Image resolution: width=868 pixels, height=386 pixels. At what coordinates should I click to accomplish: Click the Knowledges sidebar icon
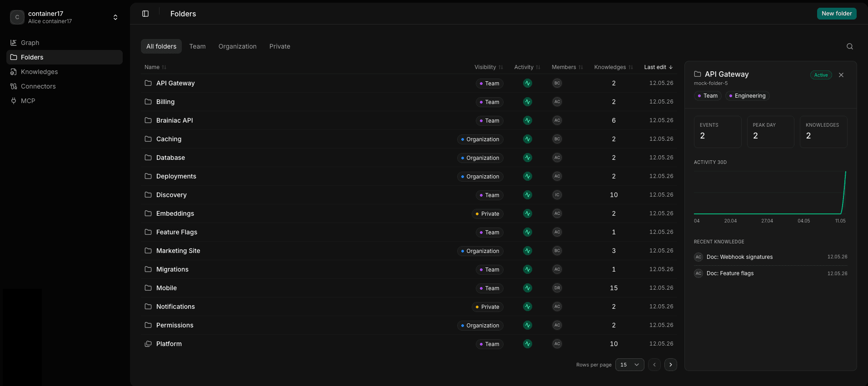(14, 72)
